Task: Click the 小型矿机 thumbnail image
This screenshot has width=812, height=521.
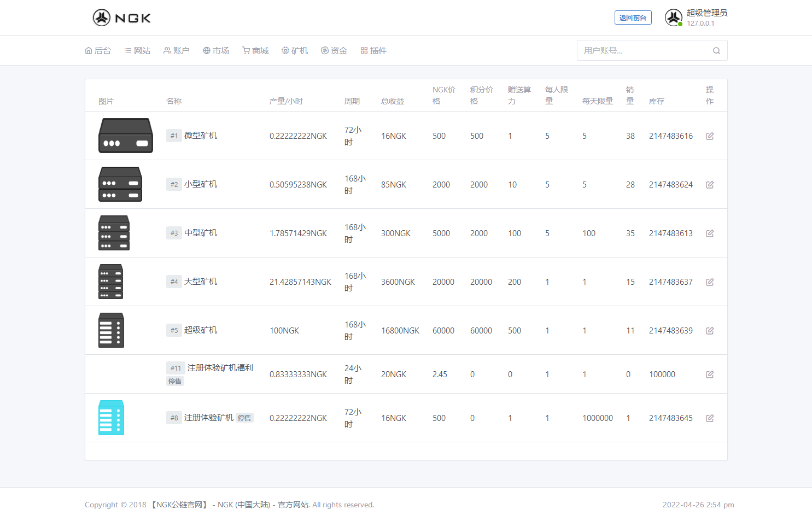Action: [x=120, y=184]
